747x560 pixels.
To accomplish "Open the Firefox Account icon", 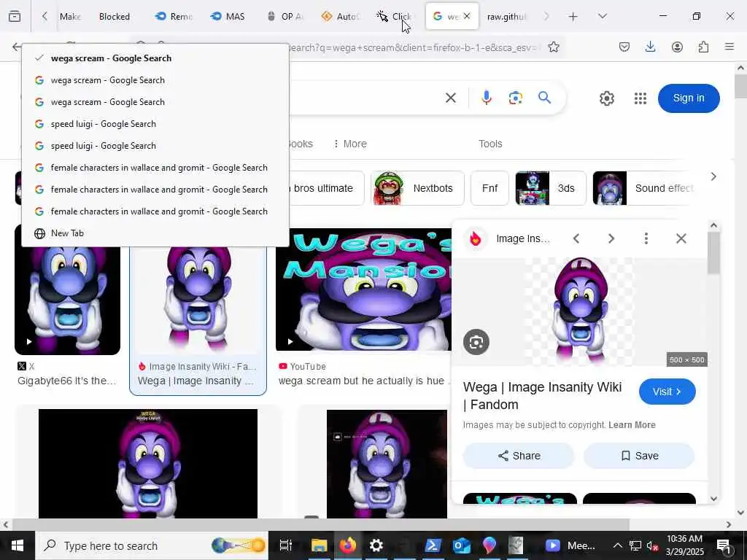I will click(x=677, y=47).
